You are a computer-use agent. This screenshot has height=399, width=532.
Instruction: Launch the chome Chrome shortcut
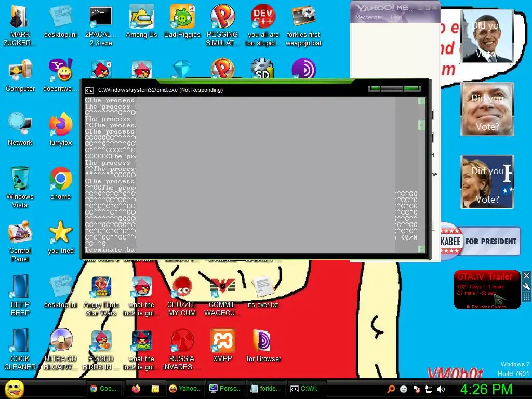tap(60, 183)
